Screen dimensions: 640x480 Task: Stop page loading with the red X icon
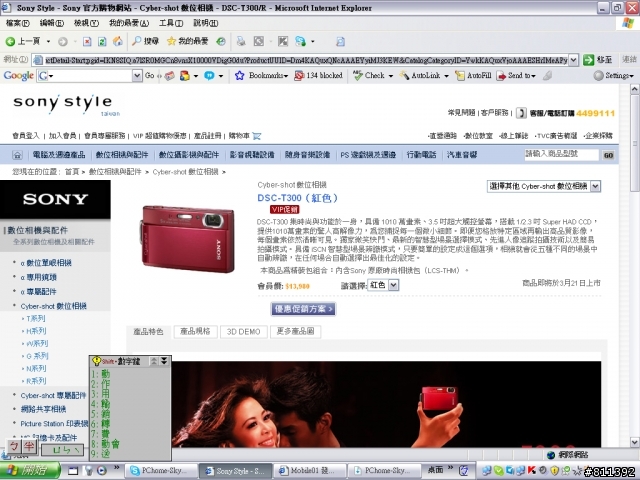click(87, 41)
